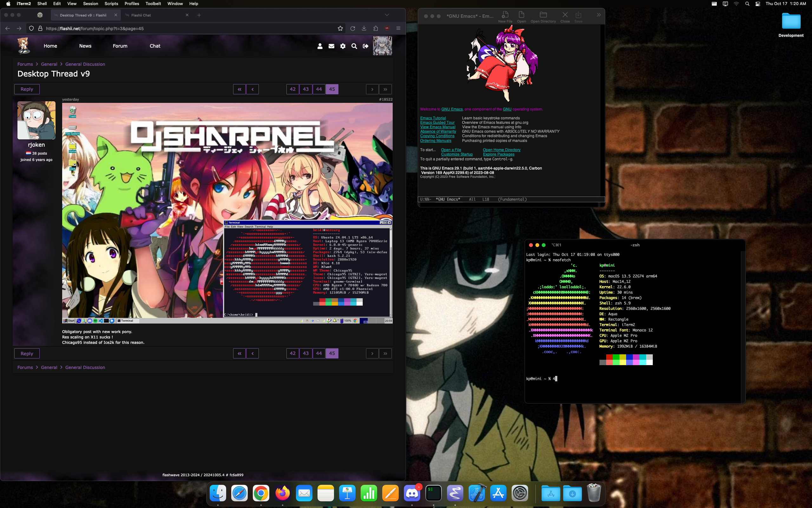Open the Flashii settings gear icon
This screenshot has width=812, height=508.
[343, 46]
